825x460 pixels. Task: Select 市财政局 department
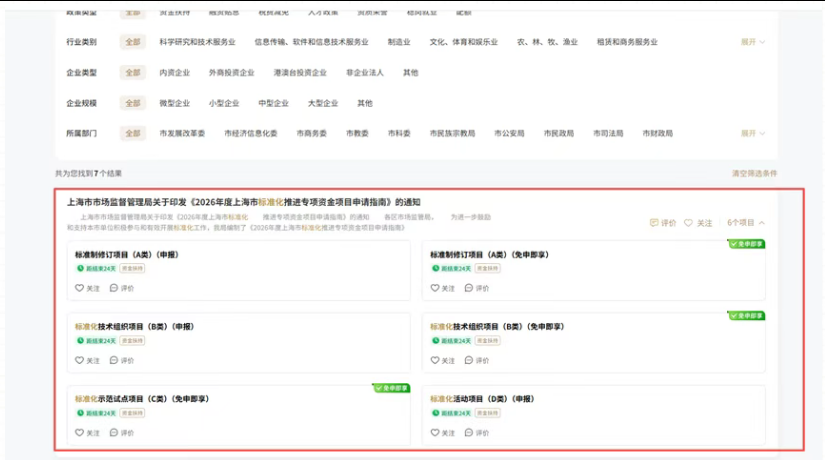(x=658, y=133)
